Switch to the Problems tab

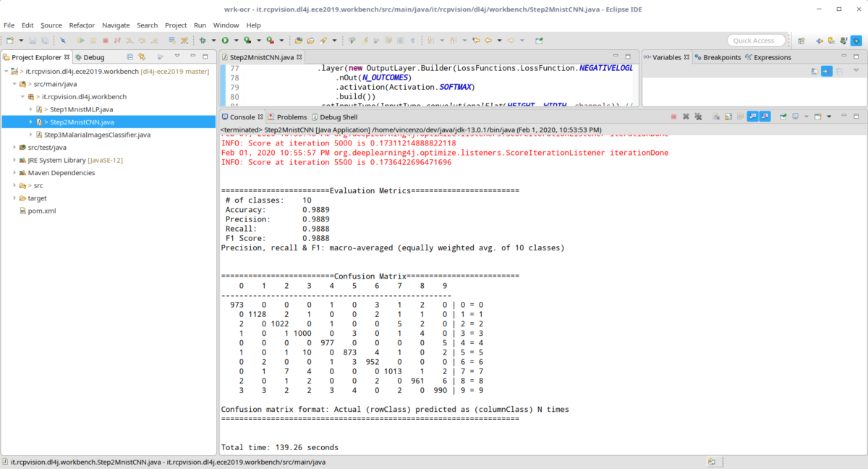[293, 116]
